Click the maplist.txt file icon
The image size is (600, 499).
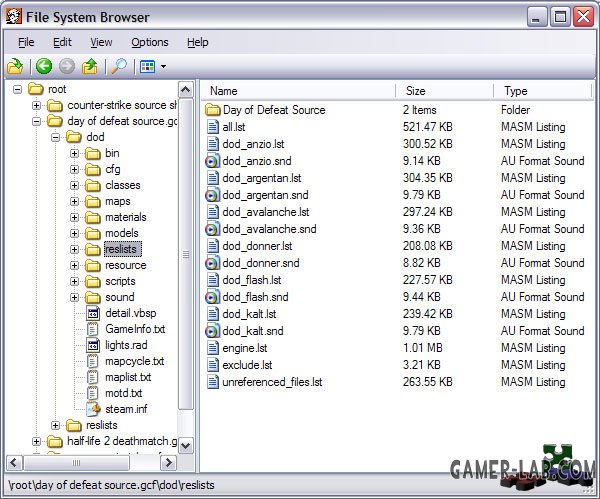pyautogui.click(x=93, y=377)
